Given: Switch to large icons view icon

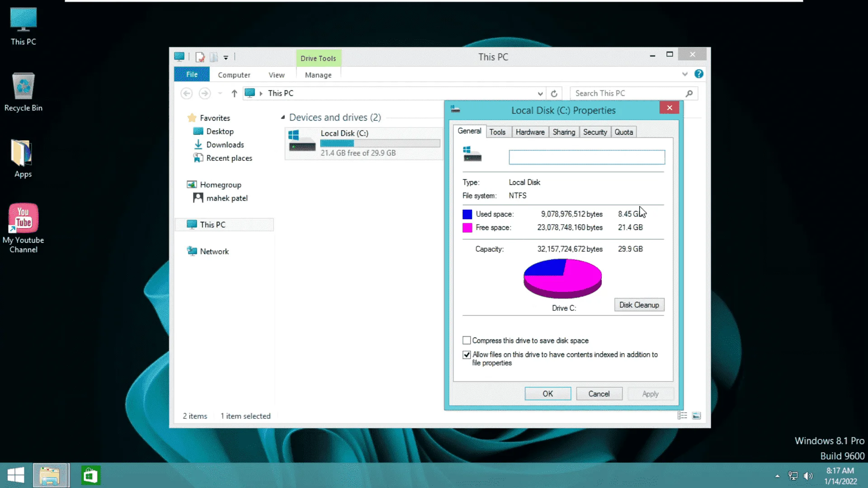Looking at the screenshot, I should point(696,416).
